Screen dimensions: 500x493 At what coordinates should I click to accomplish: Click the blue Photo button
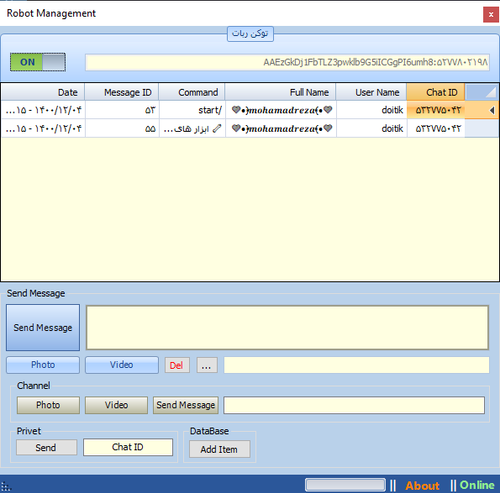[x=43, y=365]
